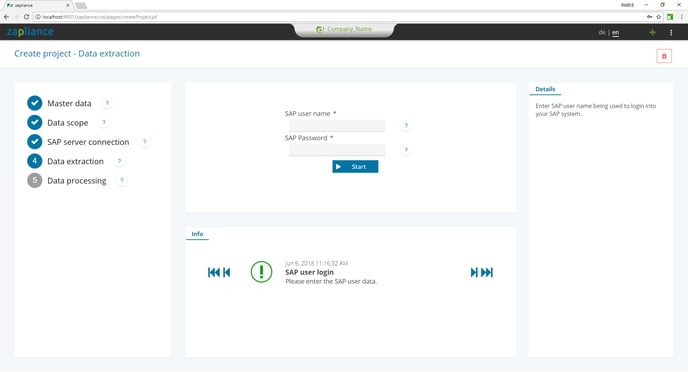Switch language to German (de)
This screenshot has width=688, height=372.
602,32
